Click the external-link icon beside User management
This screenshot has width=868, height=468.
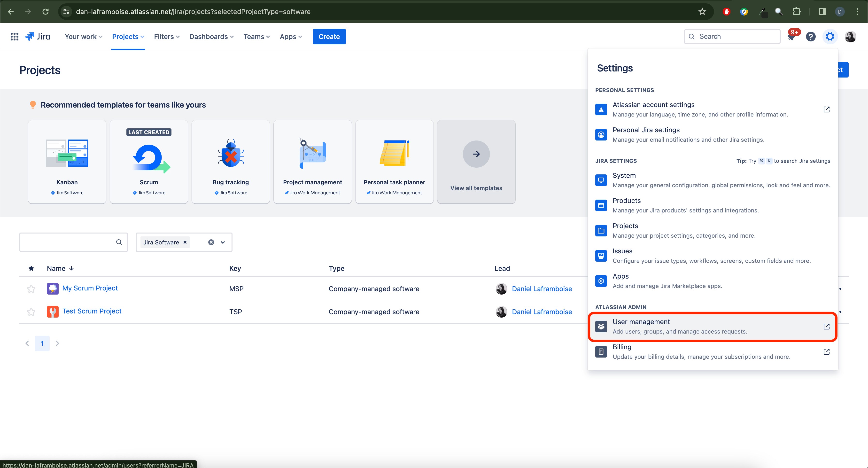pos(826,327)
